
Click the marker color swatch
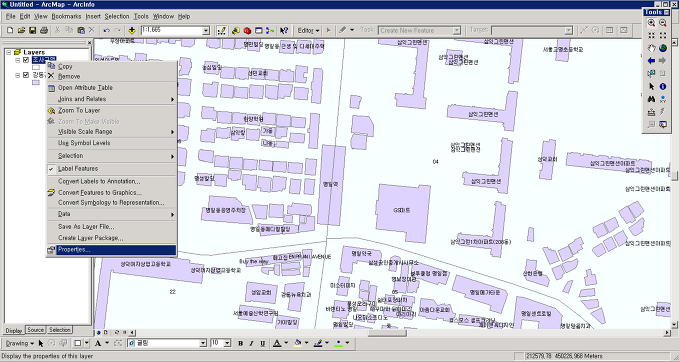(339, 343)
